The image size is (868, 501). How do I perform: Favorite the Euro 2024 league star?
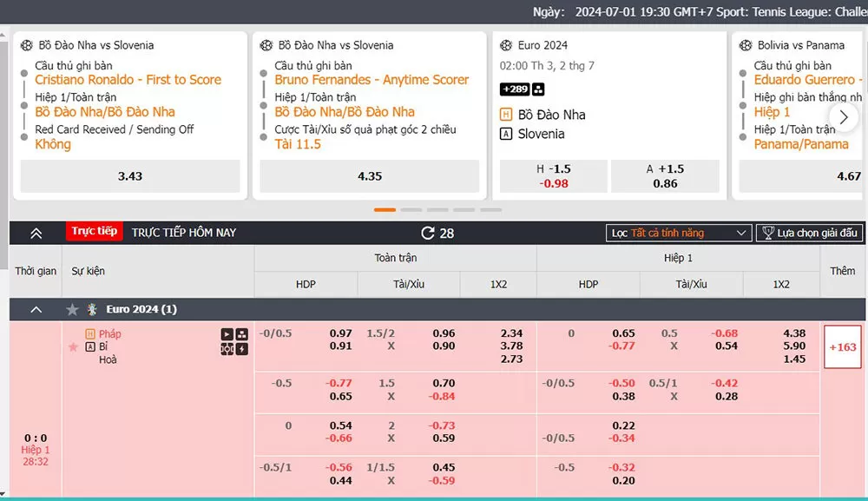[73, 310]
